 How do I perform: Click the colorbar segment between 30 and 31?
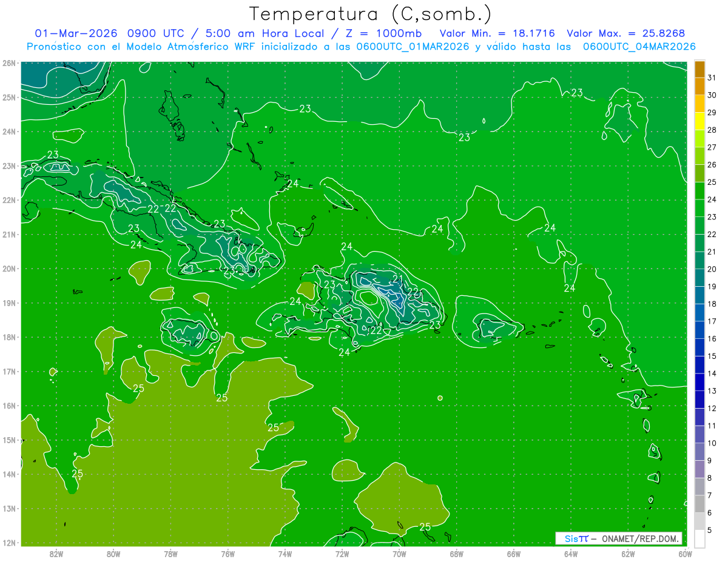pyautogui.click(x=699, y=87)
